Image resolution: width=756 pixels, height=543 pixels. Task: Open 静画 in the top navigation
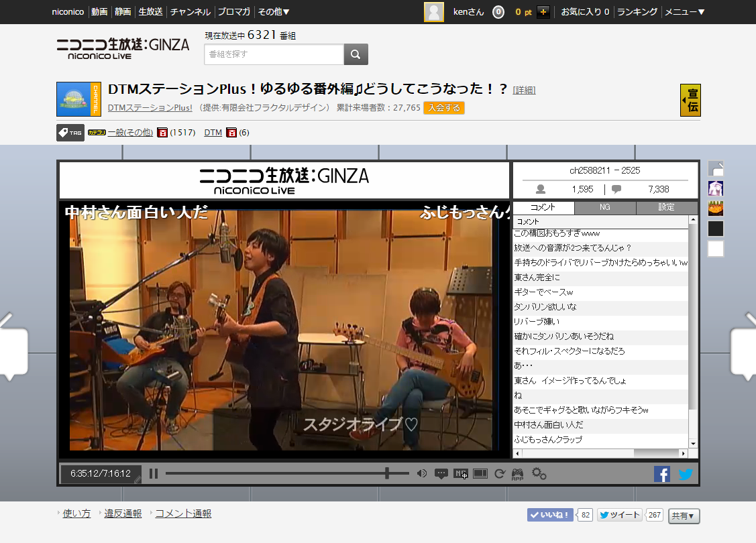click(123, 12)
